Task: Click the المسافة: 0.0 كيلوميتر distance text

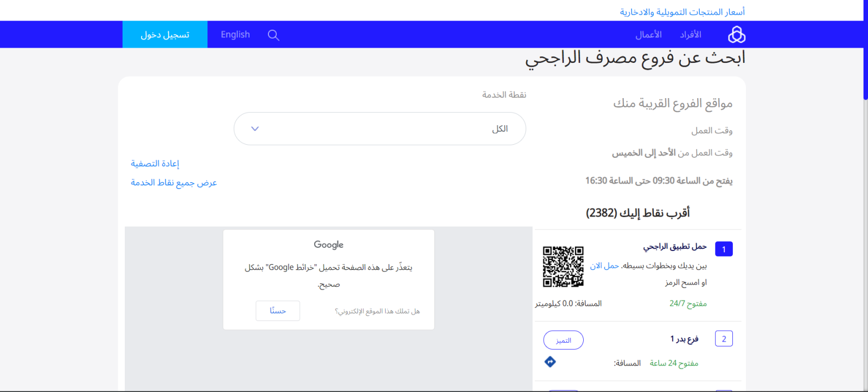Action: click(x=569, y=304)
